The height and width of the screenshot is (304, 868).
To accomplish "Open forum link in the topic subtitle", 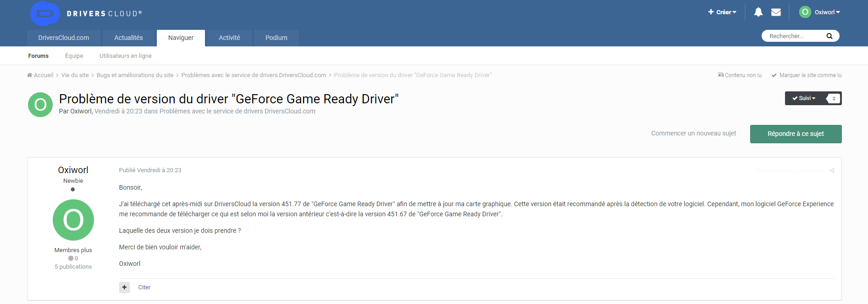I will click(x=238, y=111).
